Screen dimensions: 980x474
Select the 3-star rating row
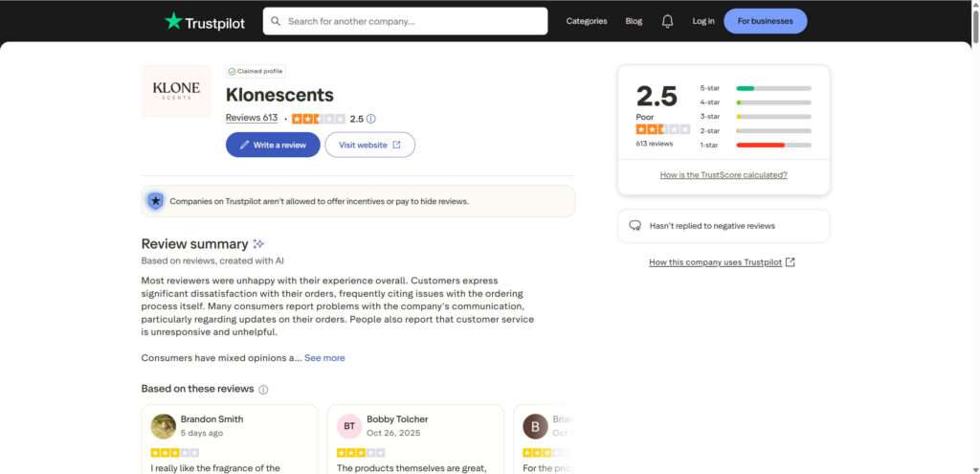[773, 116]
